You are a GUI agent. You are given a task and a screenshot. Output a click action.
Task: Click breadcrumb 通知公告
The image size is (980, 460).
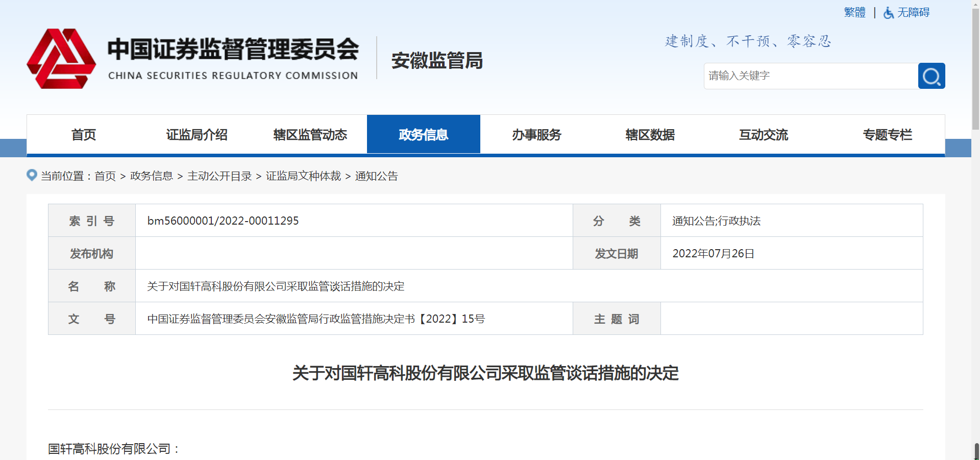(377, 176)
